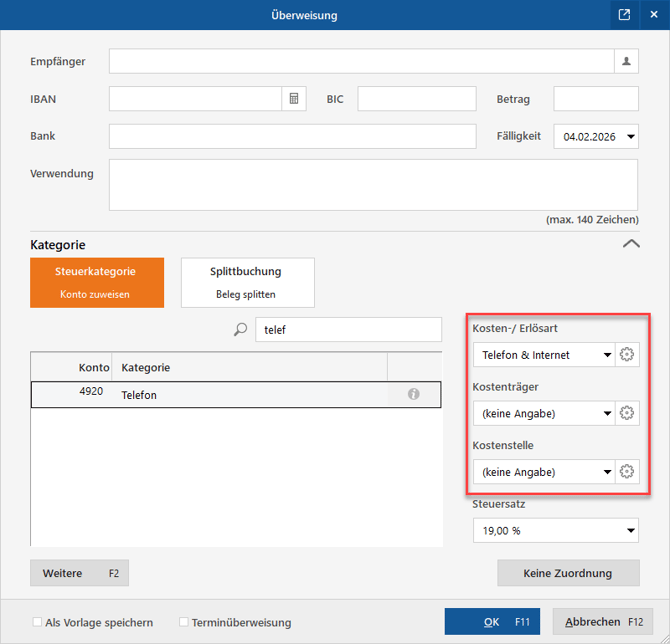Open Kostenträger settings gear icon
670x644 pixels.
pyautogui.click(x=627, y=413)
